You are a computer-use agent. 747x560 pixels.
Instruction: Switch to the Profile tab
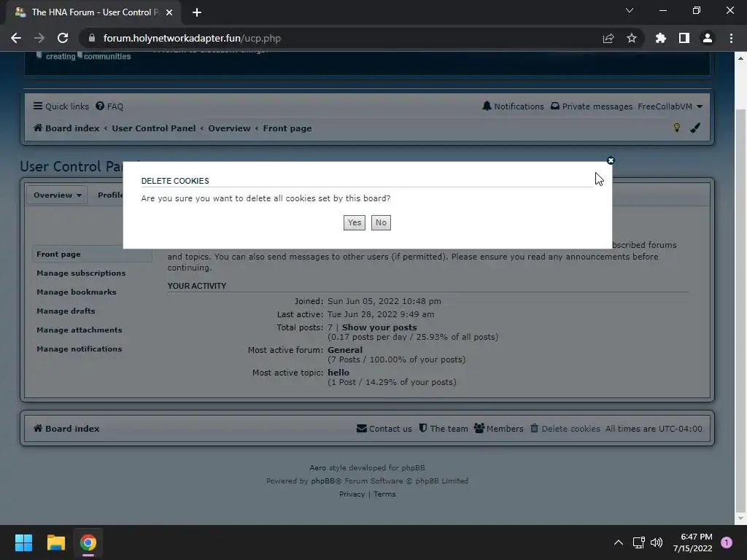coord(110,195)
